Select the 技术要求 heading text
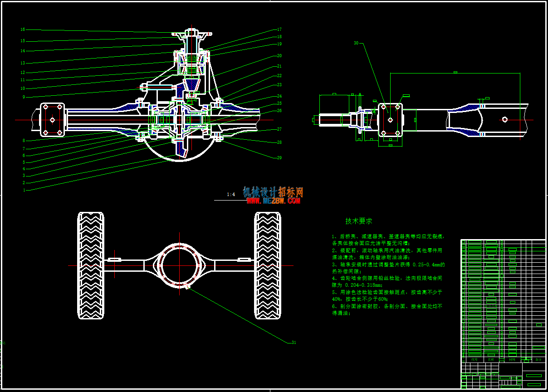 (x=359, y=221)
